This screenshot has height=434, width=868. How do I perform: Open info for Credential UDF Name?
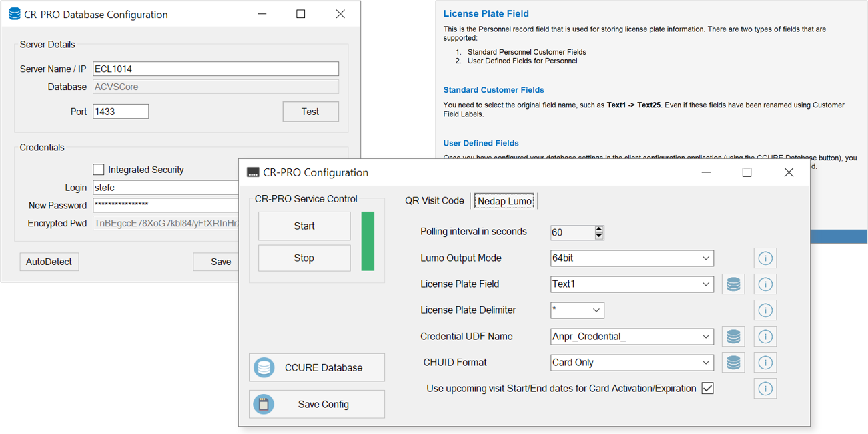[x=765, y=337]
